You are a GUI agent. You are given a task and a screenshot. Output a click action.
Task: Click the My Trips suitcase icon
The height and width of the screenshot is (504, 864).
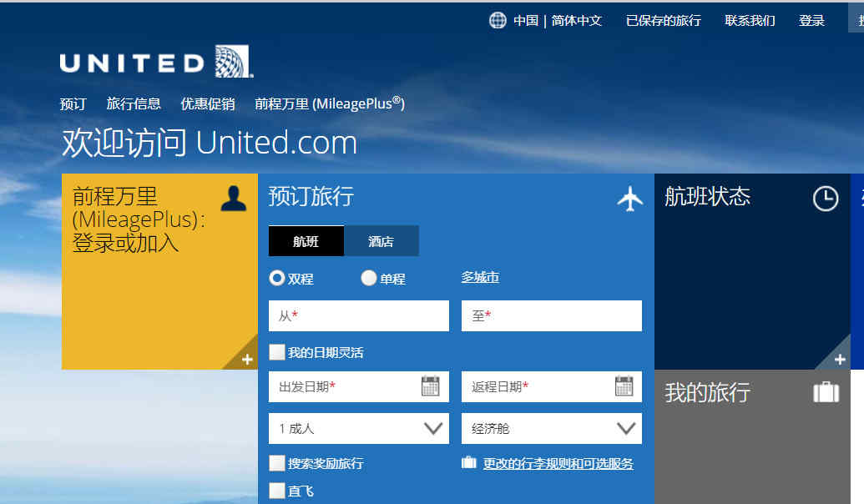pos(826,392)
